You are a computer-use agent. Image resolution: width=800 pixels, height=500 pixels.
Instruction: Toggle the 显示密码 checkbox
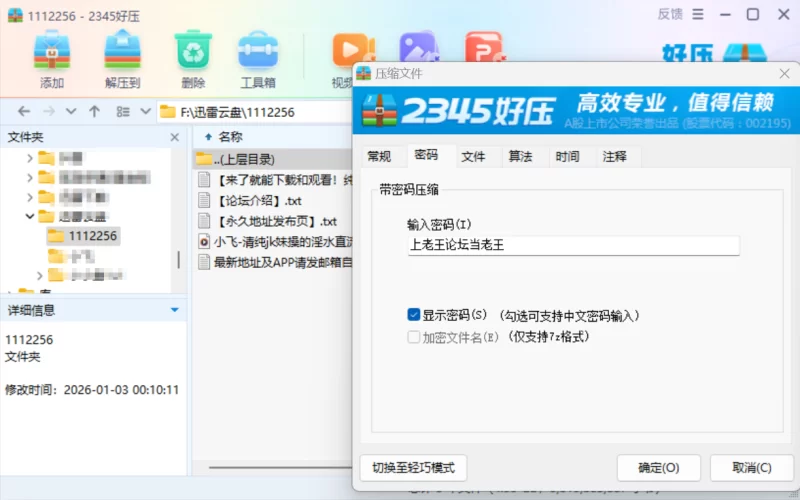pyautogui.click(x=413, y=315)
